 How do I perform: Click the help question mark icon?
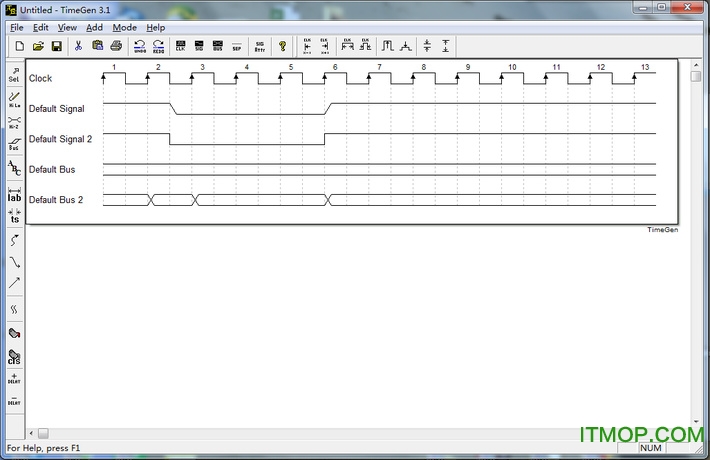283,46
